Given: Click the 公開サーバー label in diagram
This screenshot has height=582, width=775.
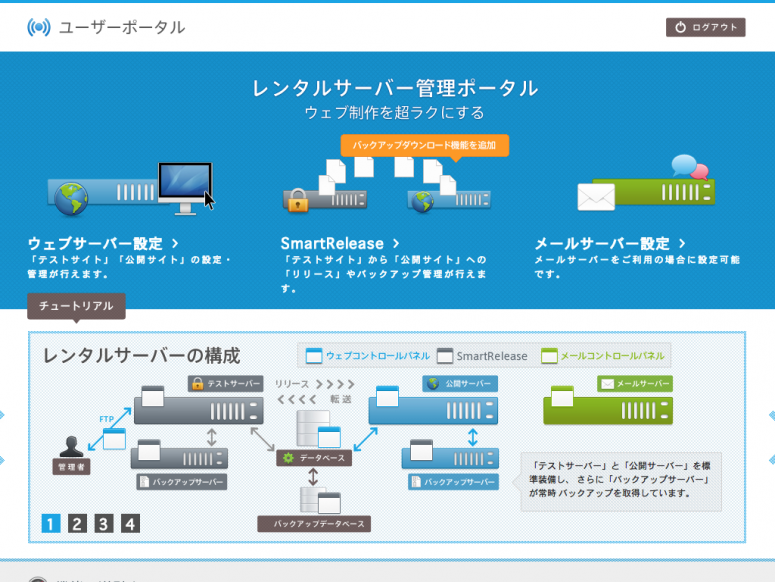Looking at the screenshot, I should 459,383.
